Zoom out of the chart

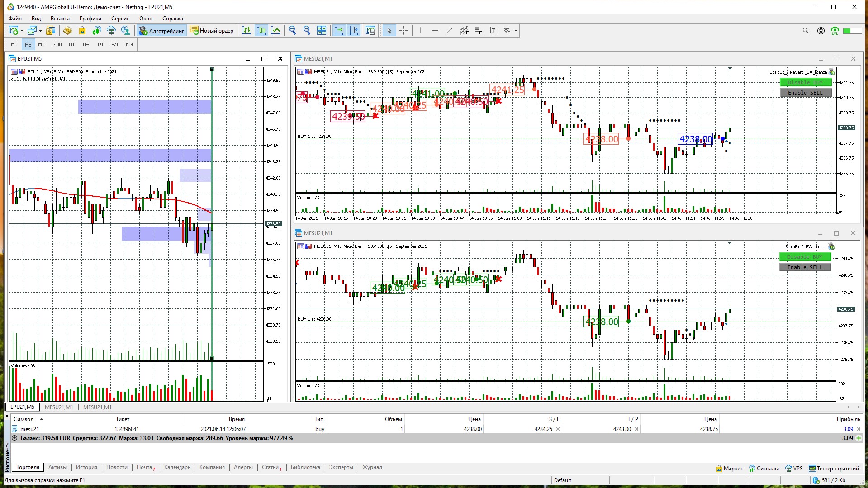coord(307,31)
